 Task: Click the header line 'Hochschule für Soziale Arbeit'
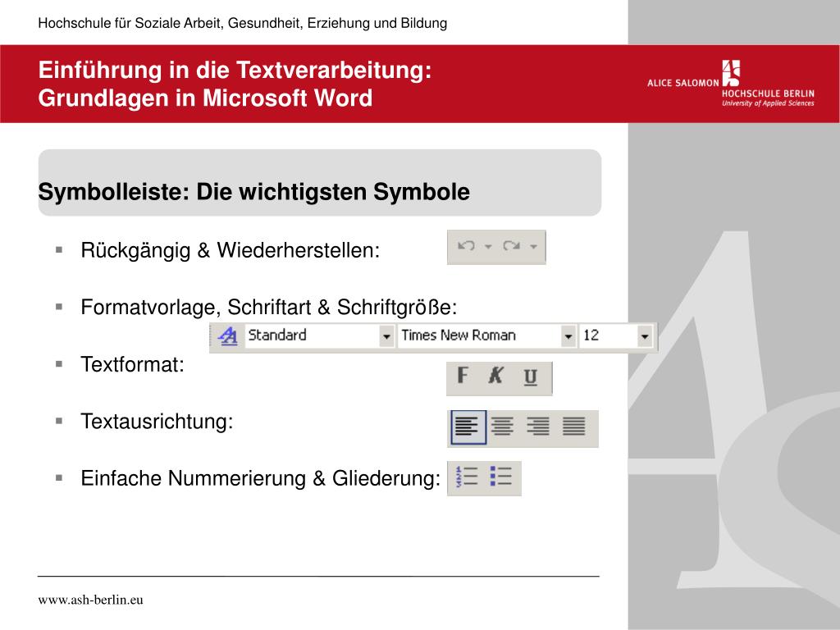(x=130, y=23)
